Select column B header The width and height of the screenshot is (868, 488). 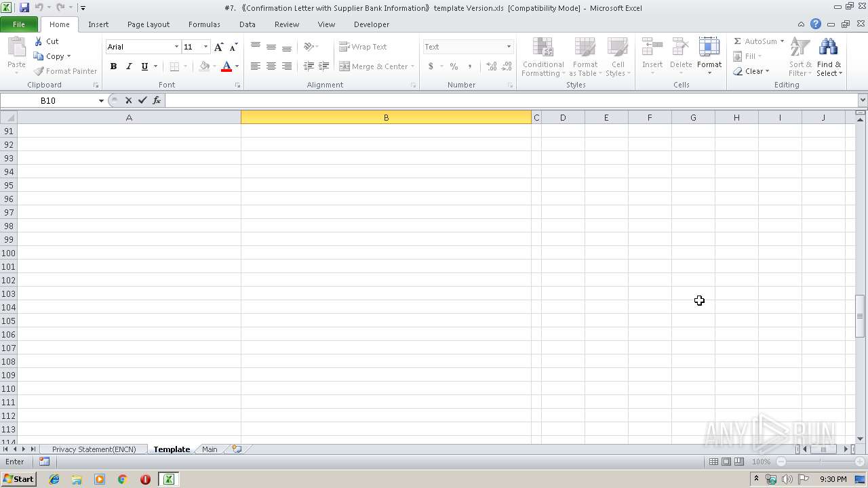[x=386, y=118]
